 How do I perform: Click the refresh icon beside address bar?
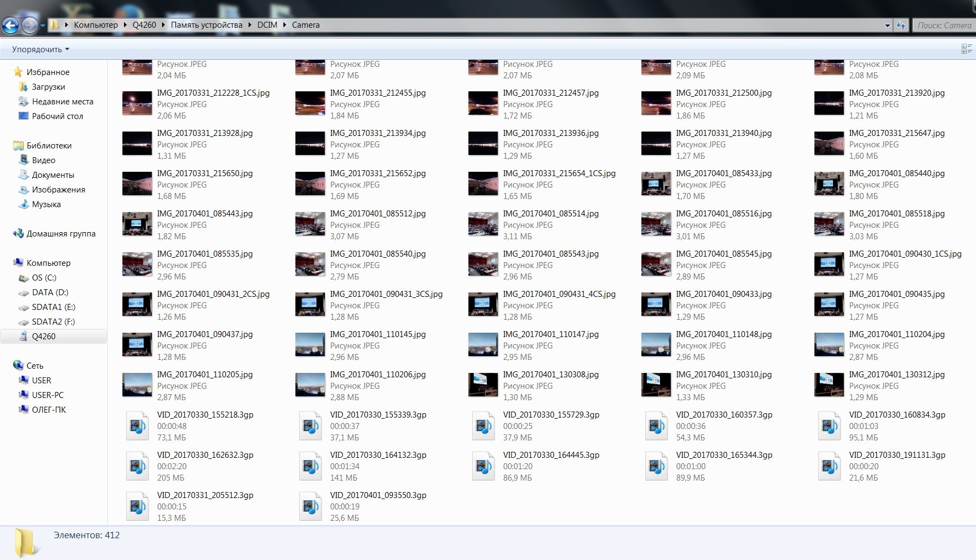[901, 25]
